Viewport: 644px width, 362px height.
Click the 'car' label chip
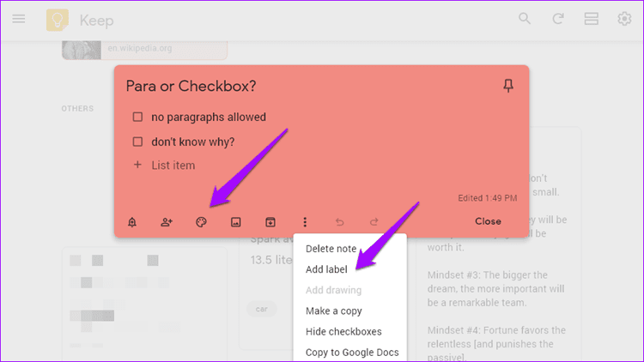pos(262,309)
